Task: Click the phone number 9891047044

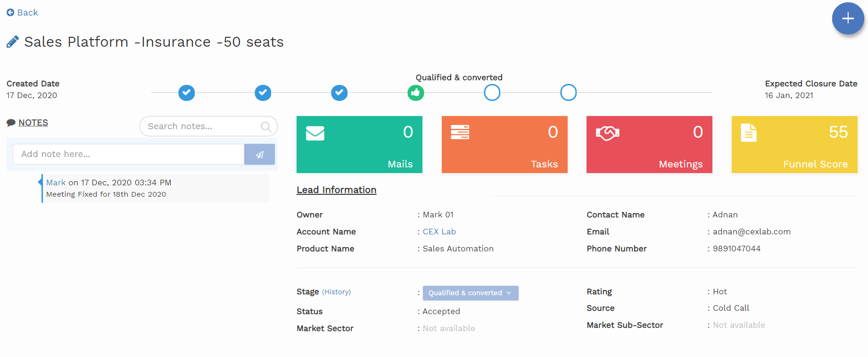Action: click(x=736, y=249)
